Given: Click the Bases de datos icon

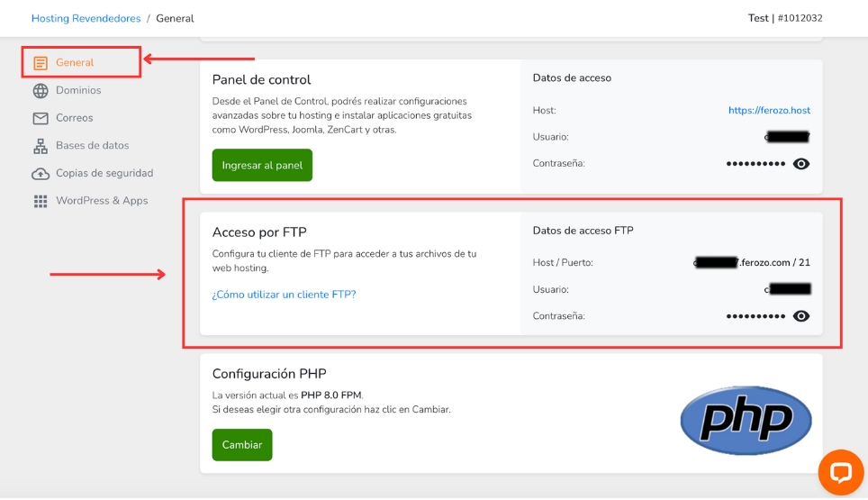Looking at the screenshot, I should 40,146.
